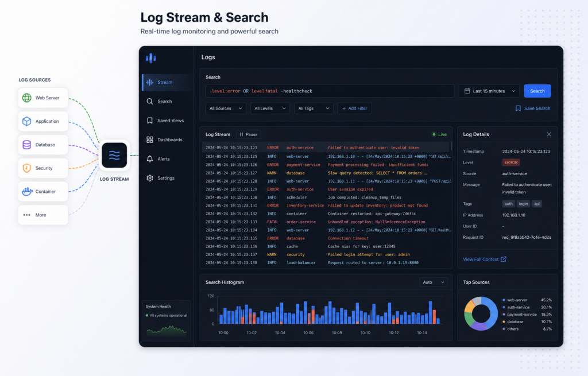Viewport: 588px width, 376px height.
Task: Click the bookmark icon beside Save Search
Action: click(x=518, y=108)
